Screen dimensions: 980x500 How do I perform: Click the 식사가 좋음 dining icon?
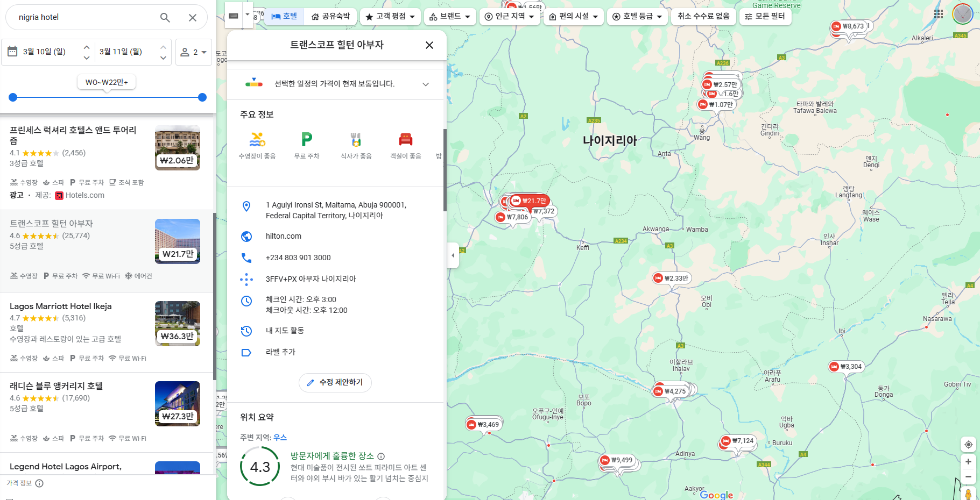tap(356, 140)
